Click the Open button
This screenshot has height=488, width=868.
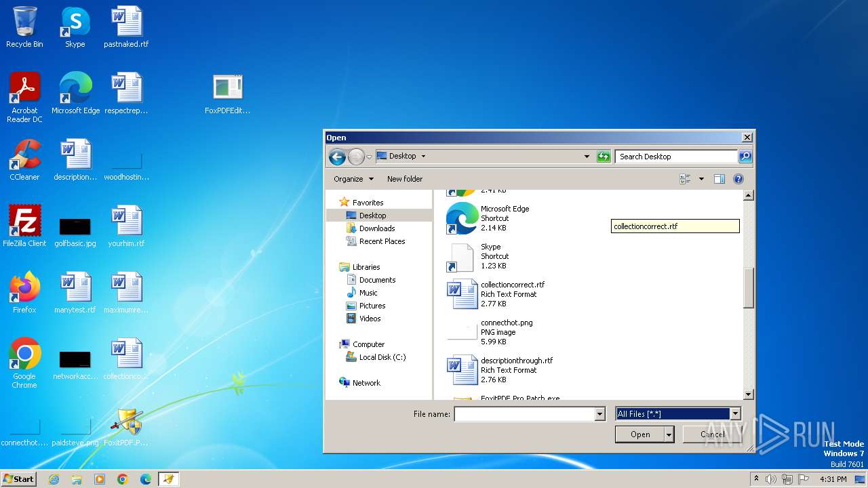640,434
